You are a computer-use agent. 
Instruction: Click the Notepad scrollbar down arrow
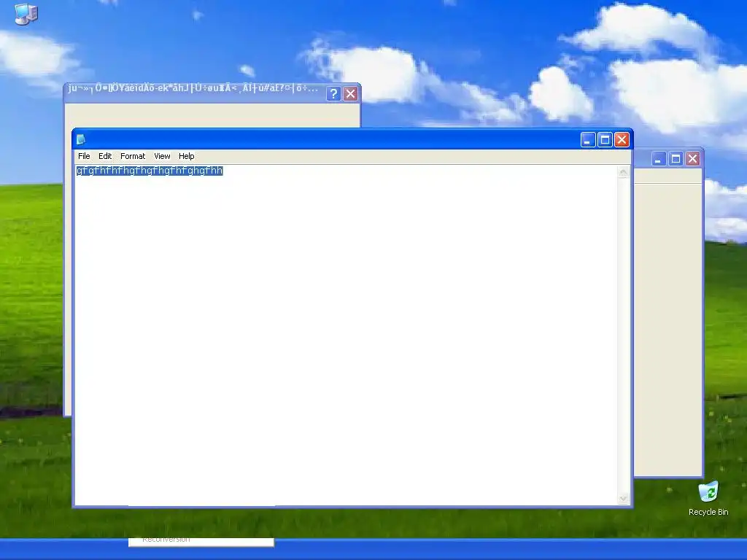click(623, 499)
